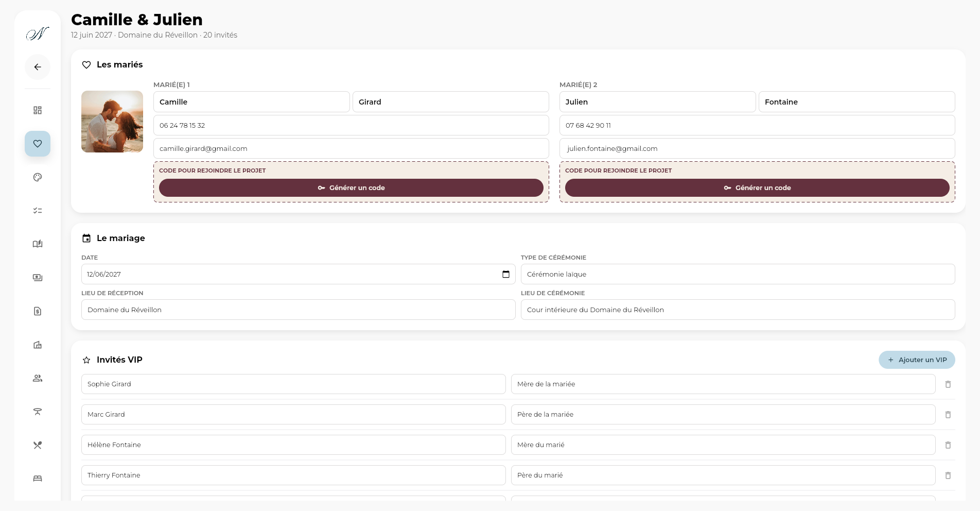Click the Julien first name field

[658, 102]
